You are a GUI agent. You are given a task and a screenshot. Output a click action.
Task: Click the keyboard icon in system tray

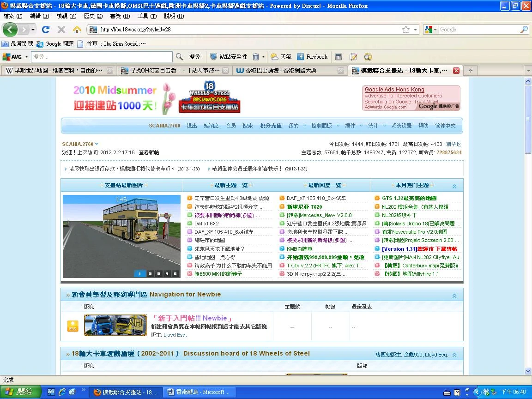coord(447,393)
